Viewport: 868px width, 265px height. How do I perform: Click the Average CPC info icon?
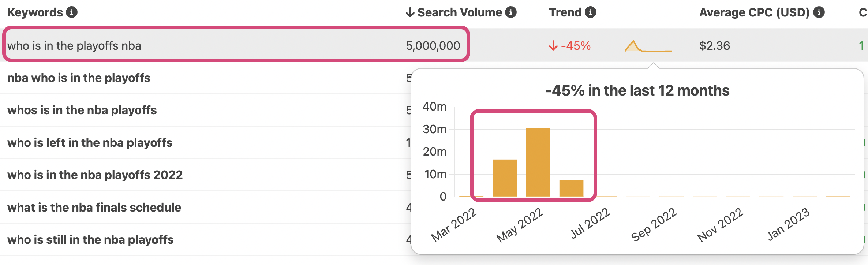[819, 12]
